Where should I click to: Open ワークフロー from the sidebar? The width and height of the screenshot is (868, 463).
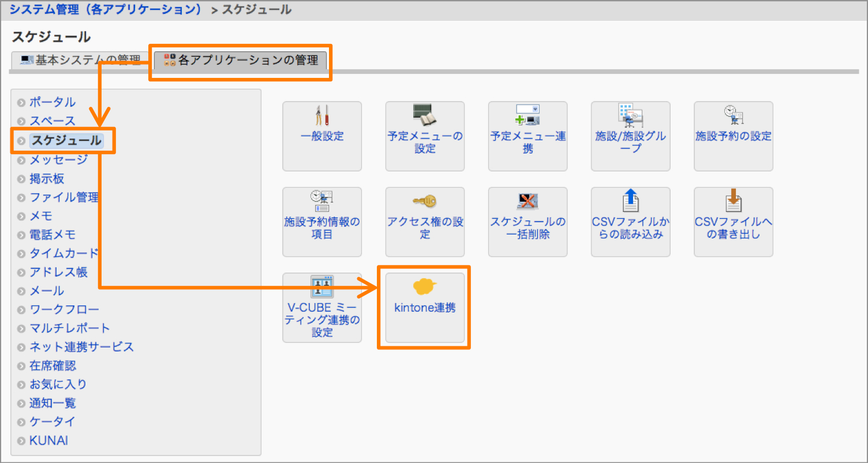[64, 309]
